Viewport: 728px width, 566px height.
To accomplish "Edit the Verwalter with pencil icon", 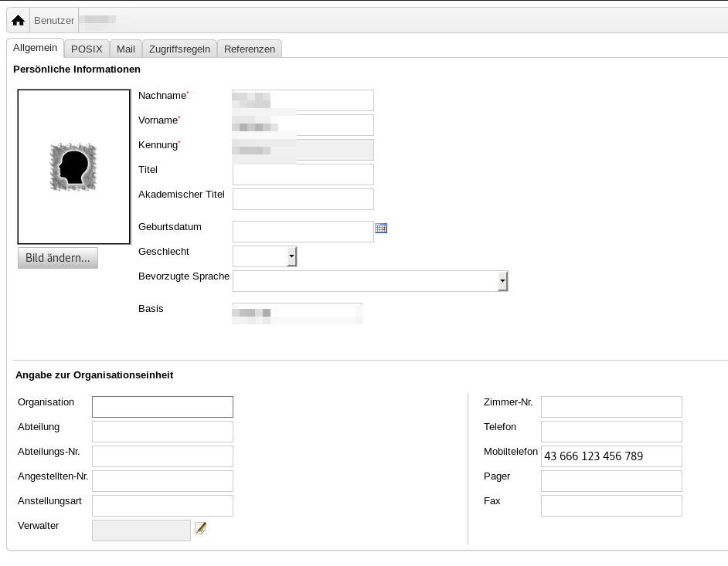I will click(200, 528).
